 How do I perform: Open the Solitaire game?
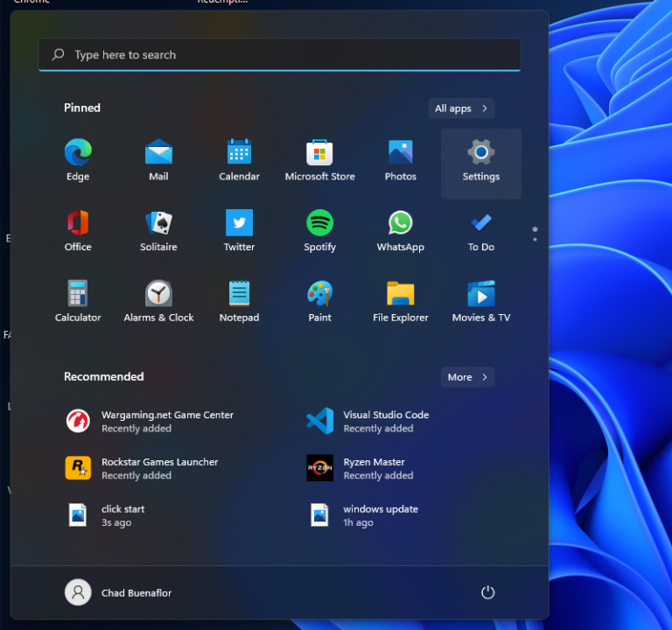click(x=158, y=231)
